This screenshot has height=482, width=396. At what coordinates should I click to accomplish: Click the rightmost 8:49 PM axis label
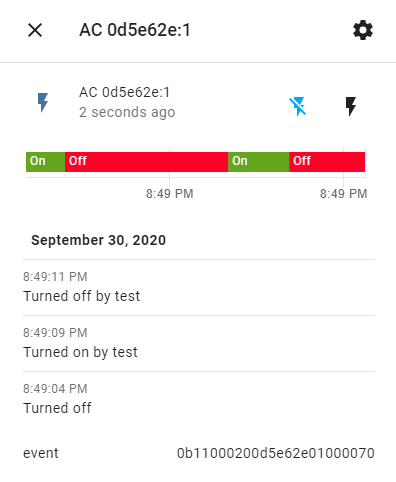coord(344,194)
